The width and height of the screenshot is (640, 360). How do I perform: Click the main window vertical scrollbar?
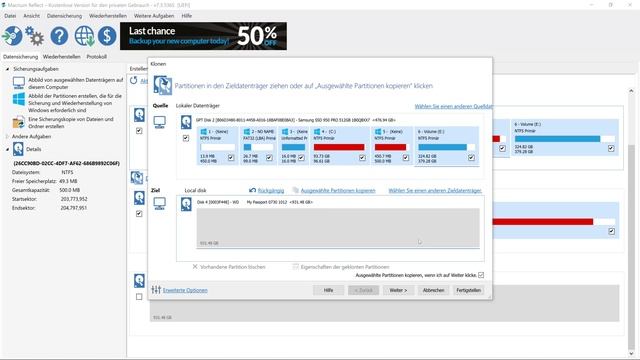pyautogui.click(x=631, y=222)
